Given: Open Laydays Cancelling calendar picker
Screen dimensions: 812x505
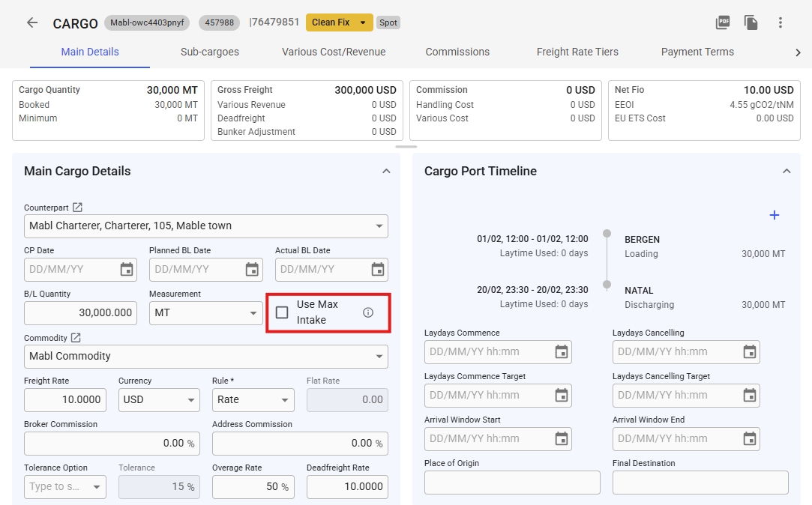Looking at the screenshot, I should click(x=749, y=351).
